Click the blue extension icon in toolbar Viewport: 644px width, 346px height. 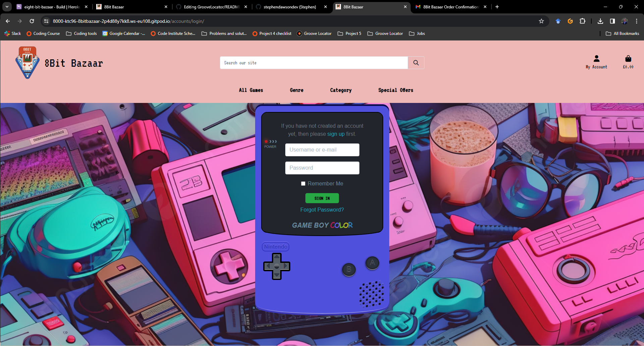pos(558,21)
